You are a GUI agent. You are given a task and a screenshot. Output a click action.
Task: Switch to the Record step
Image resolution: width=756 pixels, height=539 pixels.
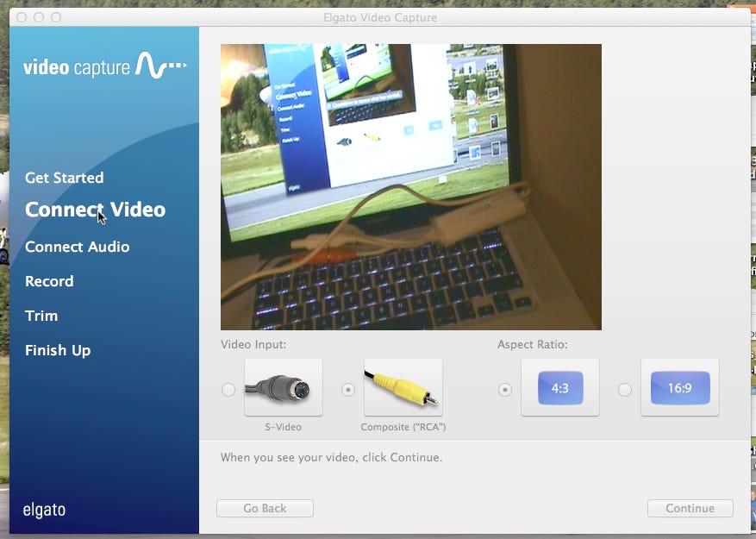(x=49, y=281)
